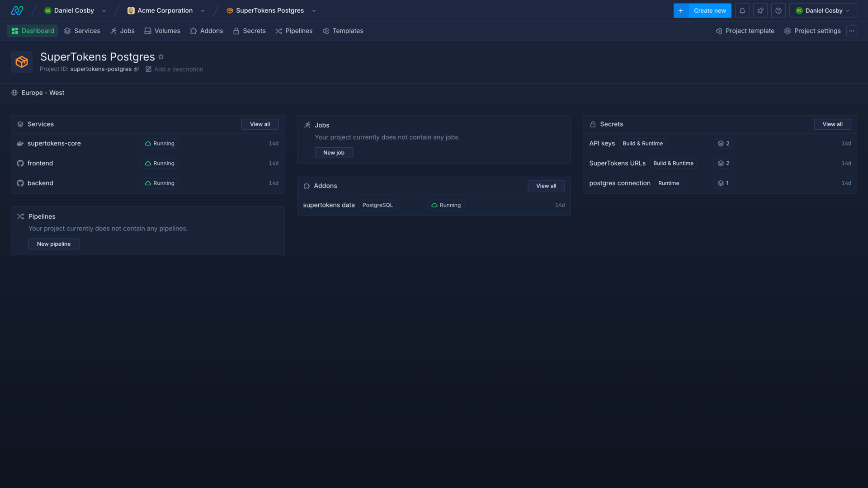The height and width of the screenshot is (488, 868).
Task: Click the Build & Runtime tag on API keys
Action: coord(642,144)
